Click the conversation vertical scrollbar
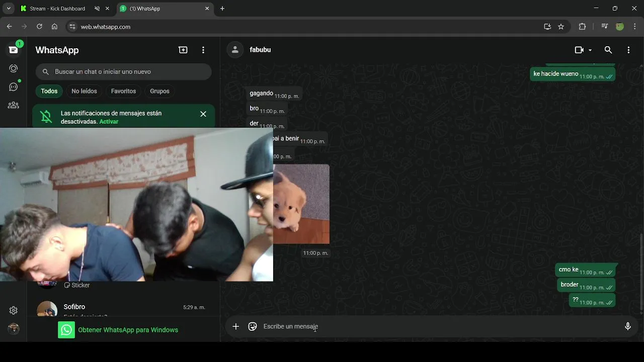Screen dimensions: 644x362 point(641,271)
